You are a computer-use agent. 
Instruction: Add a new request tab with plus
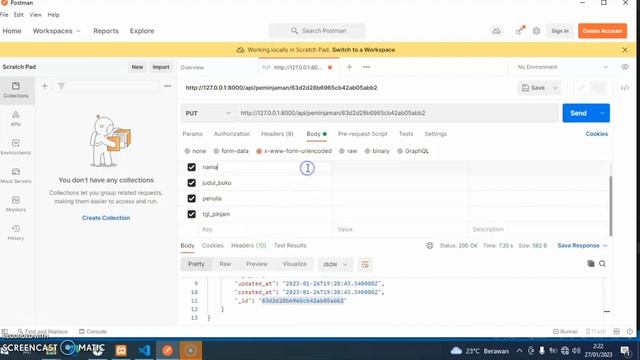tap(349, 67)
